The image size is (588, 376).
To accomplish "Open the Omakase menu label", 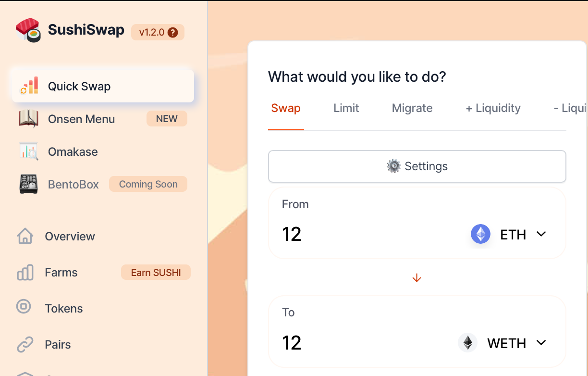I will click(73, 152).
